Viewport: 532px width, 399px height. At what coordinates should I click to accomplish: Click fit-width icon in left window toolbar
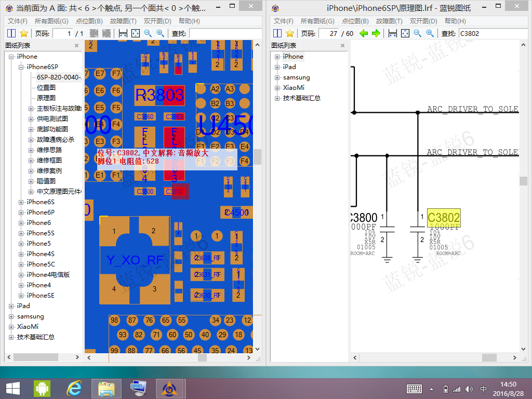coord(123,33)
